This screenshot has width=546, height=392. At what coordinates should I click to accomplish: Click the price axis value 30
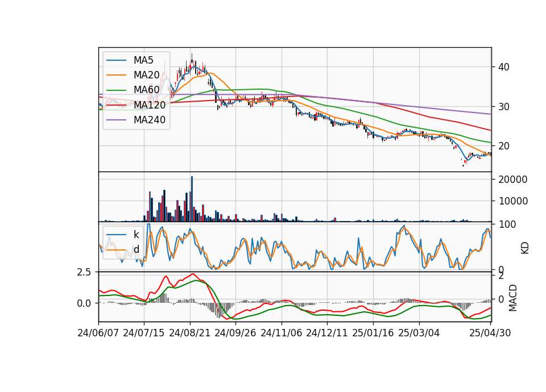click(504, 107)
